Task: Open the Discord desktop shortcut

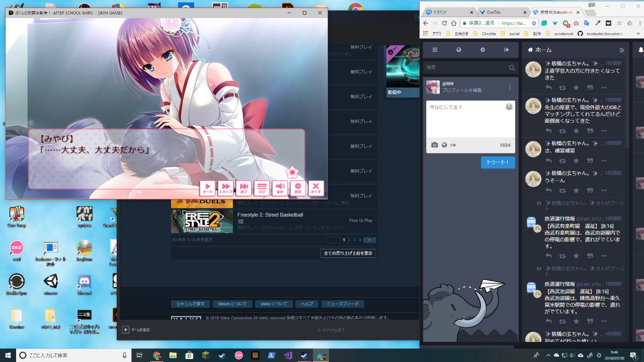Action: point(84,284)
